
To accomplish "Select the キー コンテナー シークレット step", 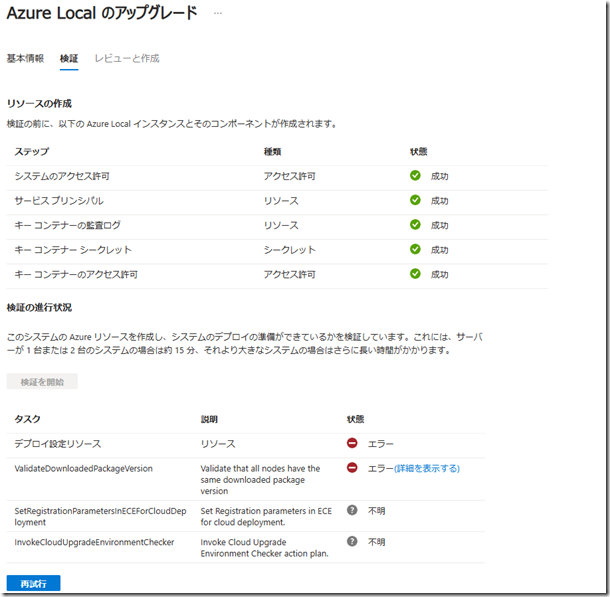I will tap(73, 250).
